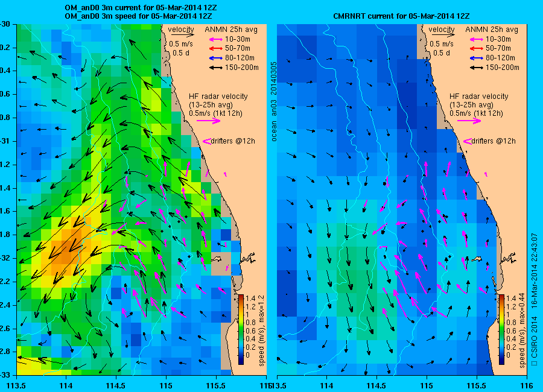Select the 'CMRNRT current for 05-Mar-2014 12Z' title
This screenshot has width=543, height=392.
pos(401,16)
